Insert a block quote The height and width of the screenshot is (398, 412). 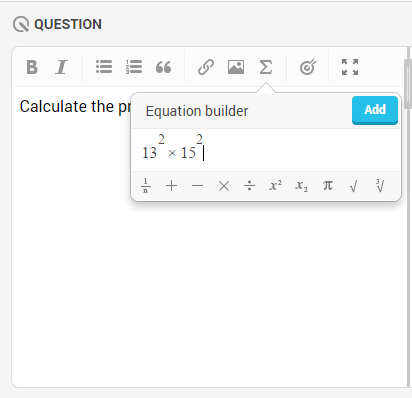pyautogui.click(x=163, y=67)
